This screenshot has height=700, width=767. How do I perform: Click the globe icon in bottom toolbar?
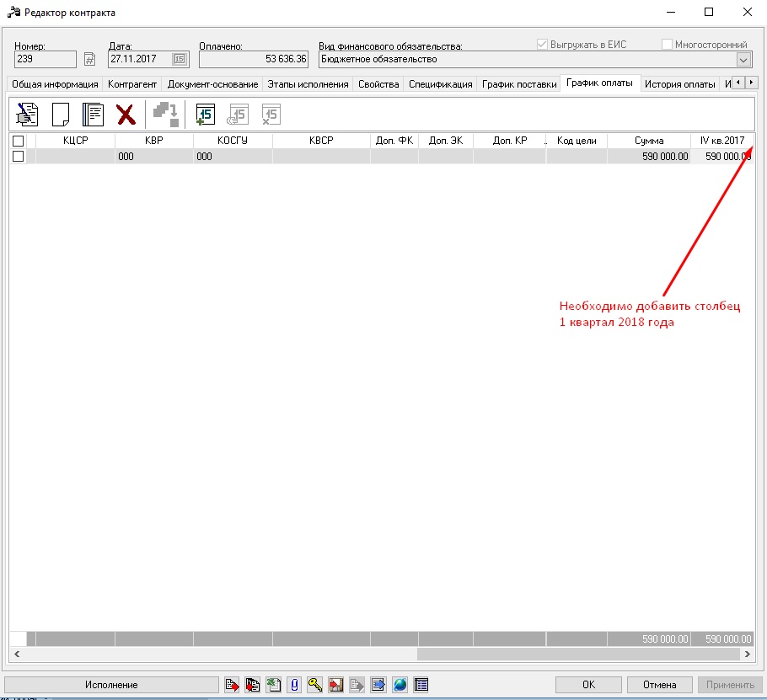400,685
